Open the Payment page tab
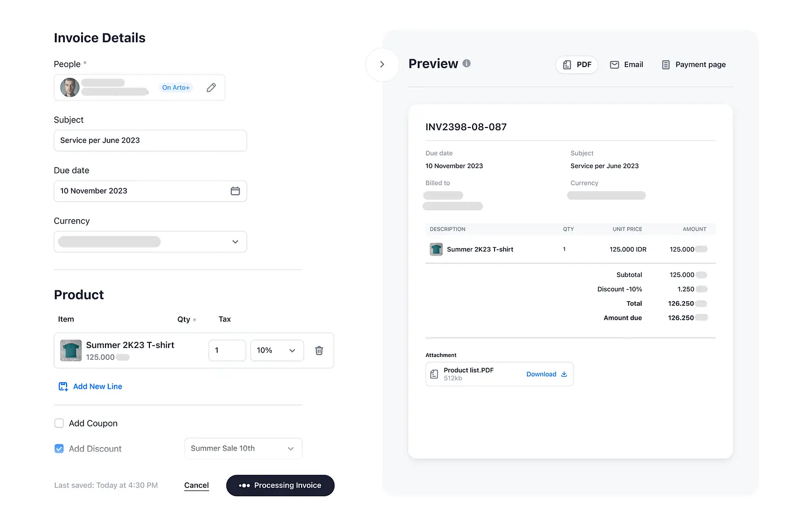 coord(694,64)
